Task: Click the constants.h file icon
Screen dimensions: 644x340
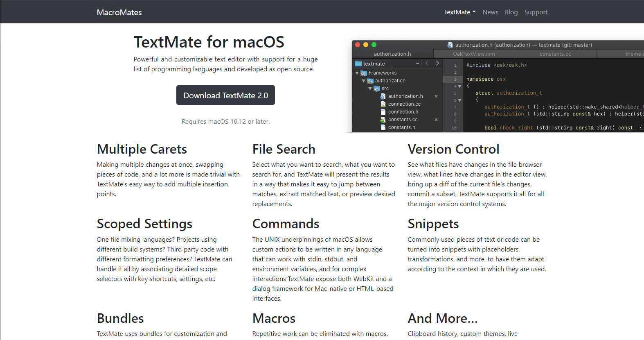Action: pos(383,127)
